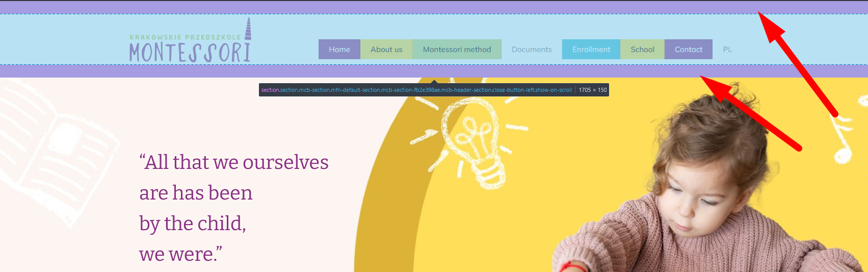Screen dimensions: 868x272
Task: Open the School menu item
Action: coord(642,50)
